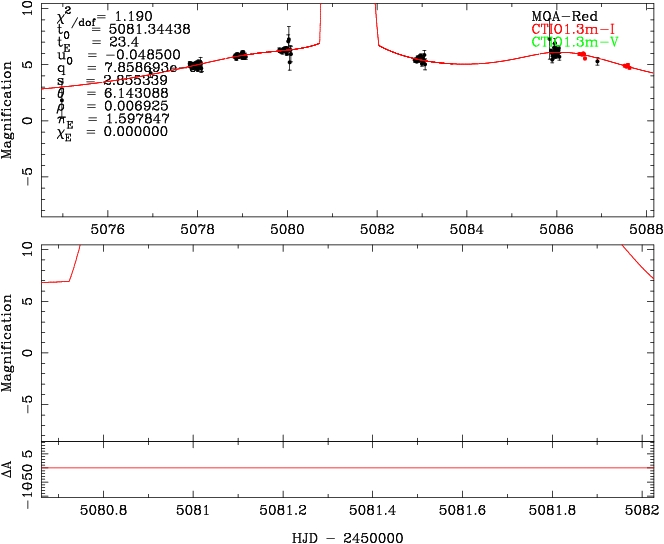
Task: Select the green CTIO1.3m-V legend entry
Action: (x=569, y=43)
